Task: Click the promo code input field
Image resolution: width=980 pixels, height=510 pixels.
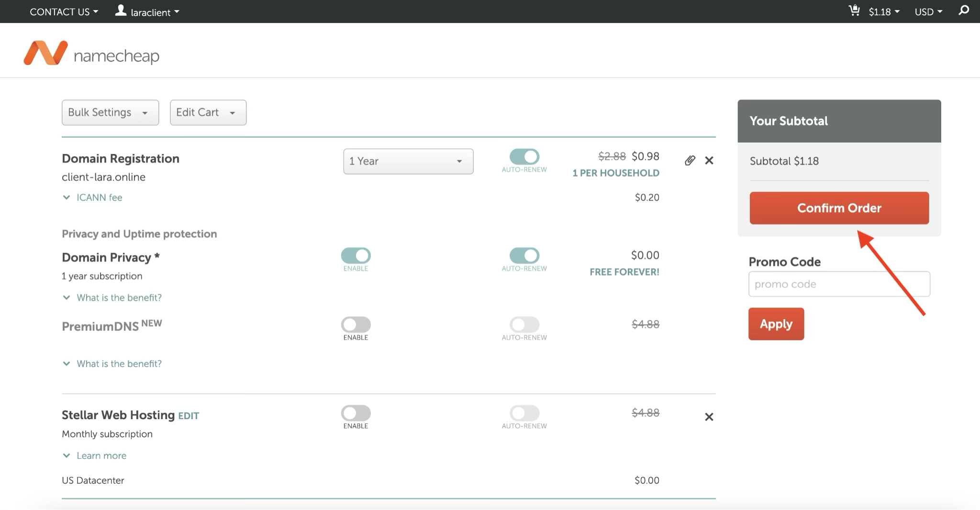Action: [839, 284]
